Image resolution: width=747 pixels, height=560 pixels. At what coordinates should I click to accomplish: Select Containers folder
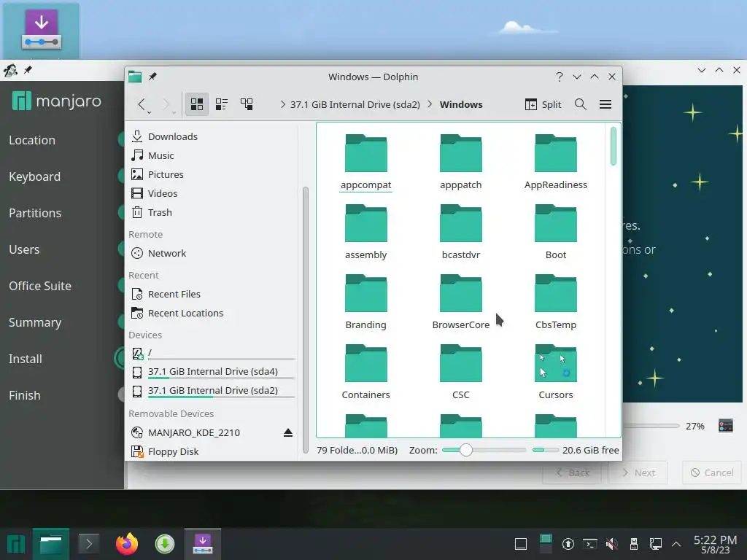tap(366, 373)
